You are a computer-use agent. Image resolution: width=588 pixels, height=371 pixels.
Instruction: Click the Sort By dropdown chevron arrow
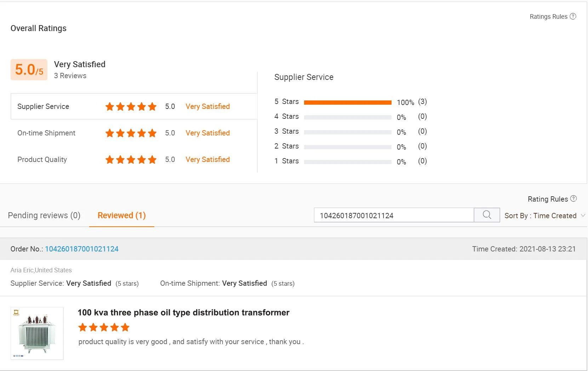[583, 215]
